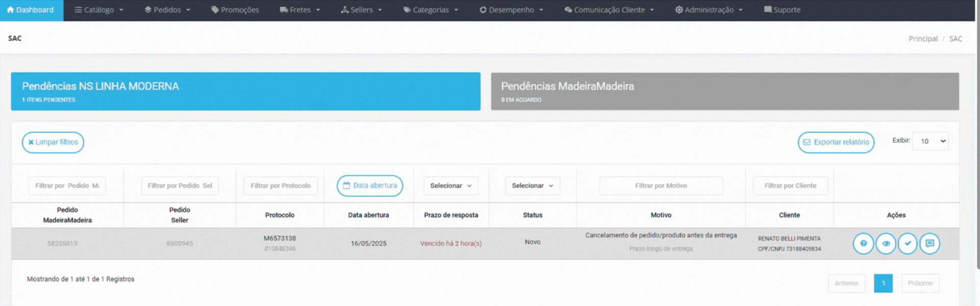This screenshot has width=980, height=306.
Task: Change the Exibir rows-per-page dropdown
Action: 930,141
